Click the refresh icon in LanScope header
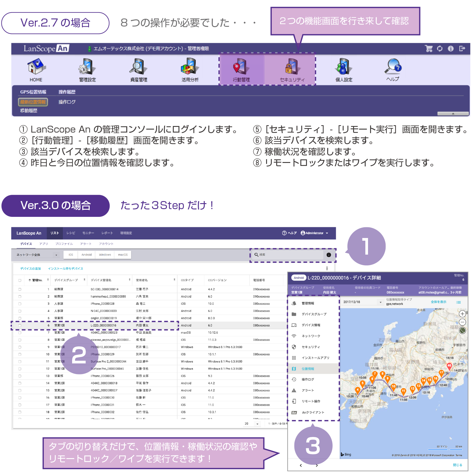This screenshot has width=475, height=476. (440, 49)
